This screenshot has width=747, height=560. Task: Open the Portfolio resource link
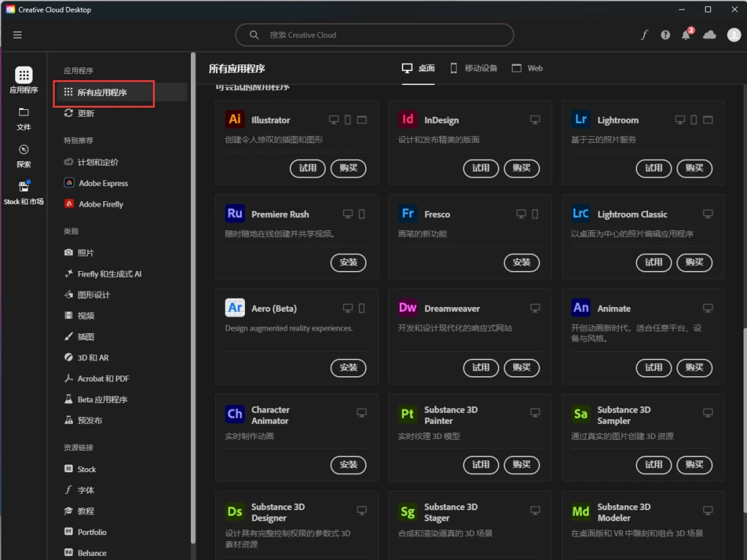(85, 532)
